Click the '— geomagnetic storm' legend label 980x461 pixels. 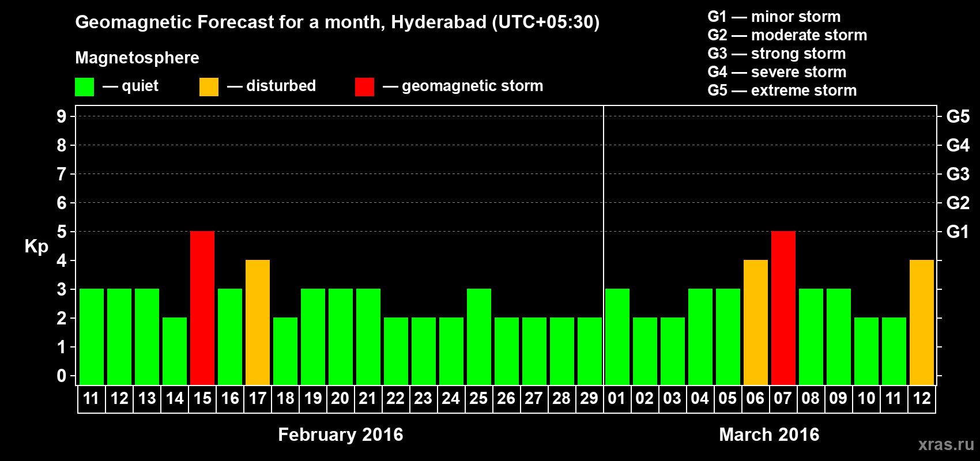coord(463,86)
